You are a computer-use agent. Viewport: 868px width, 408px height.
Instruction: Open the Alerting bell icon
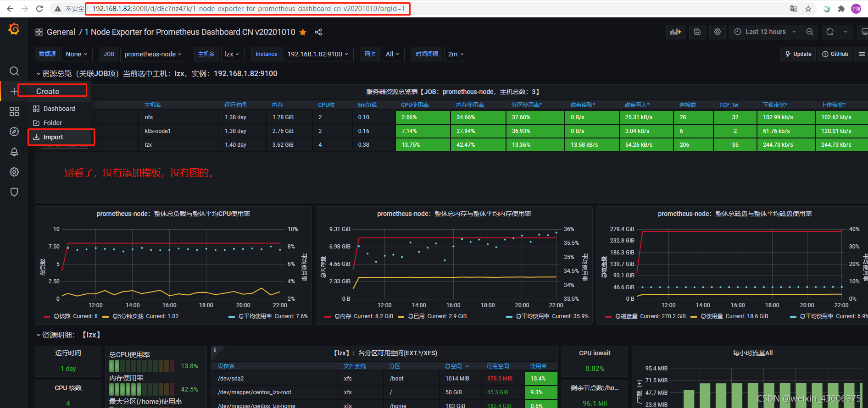point(14,152)
